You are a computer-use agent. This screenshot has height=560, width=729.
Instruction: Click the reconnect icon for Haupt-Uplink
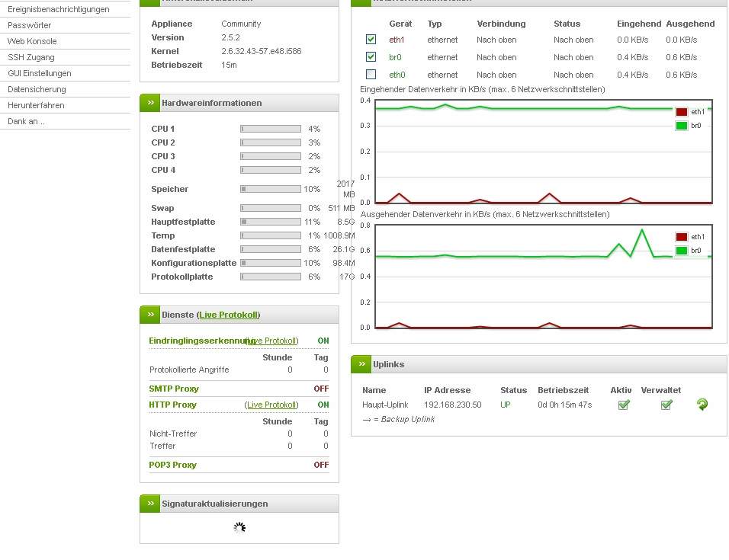pyautogui.click(x=702, y=405)
